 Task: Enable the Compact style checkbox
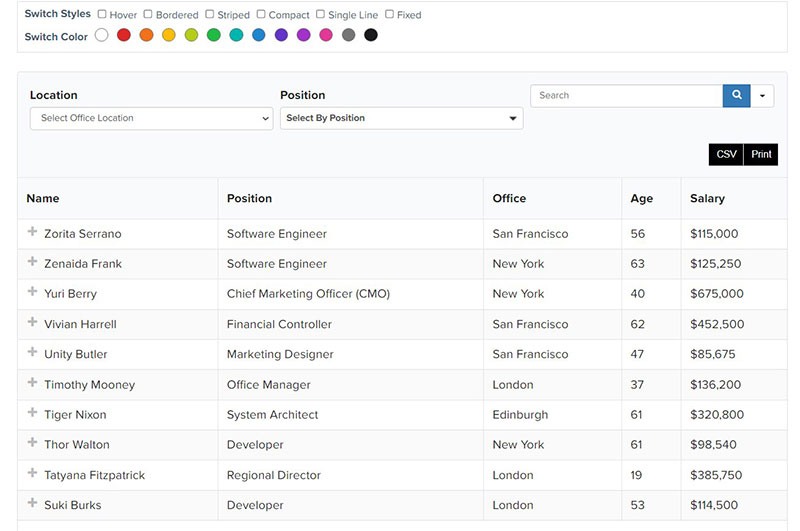[261, 14]
